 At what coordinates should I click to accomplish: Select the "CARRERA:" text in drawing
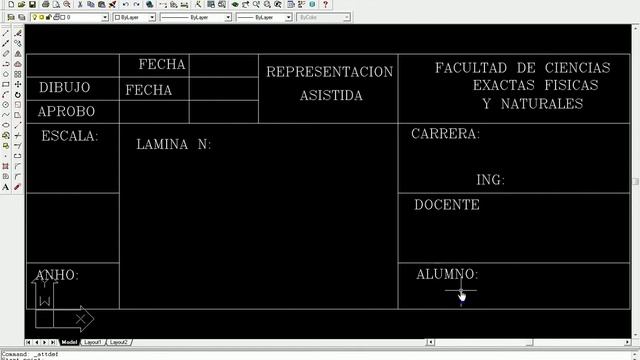(445, 133)
